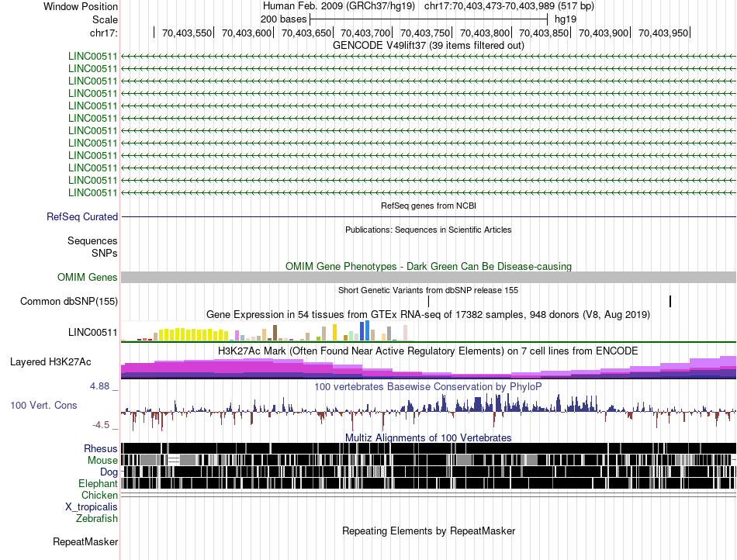Click the 200 bases scale bar
This screenshot has width=737, height=560.
click(x=429, y=19)
